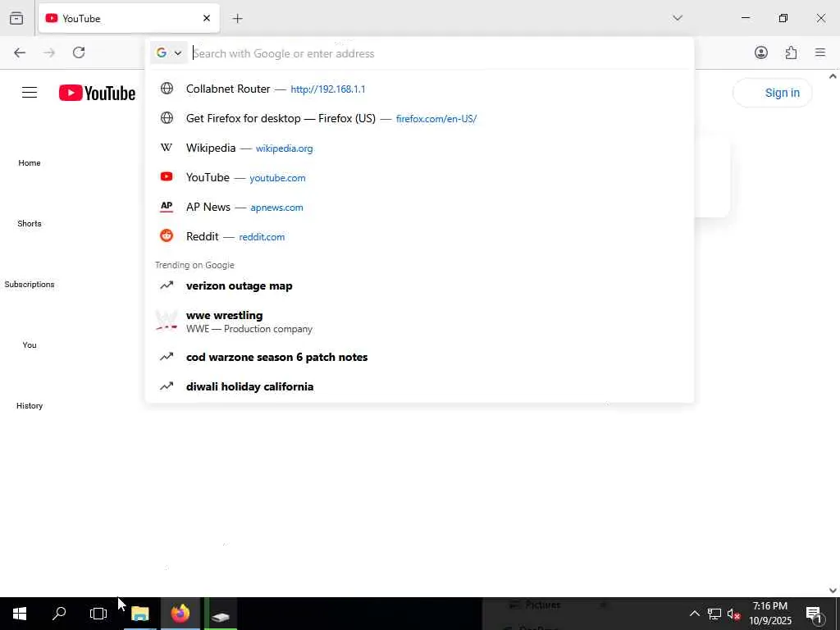Image resolution: width=840 pixels, height=630 pixels.
Task: Click the red YouTube favicon in suggestions
Action: [x=167, y=177]
